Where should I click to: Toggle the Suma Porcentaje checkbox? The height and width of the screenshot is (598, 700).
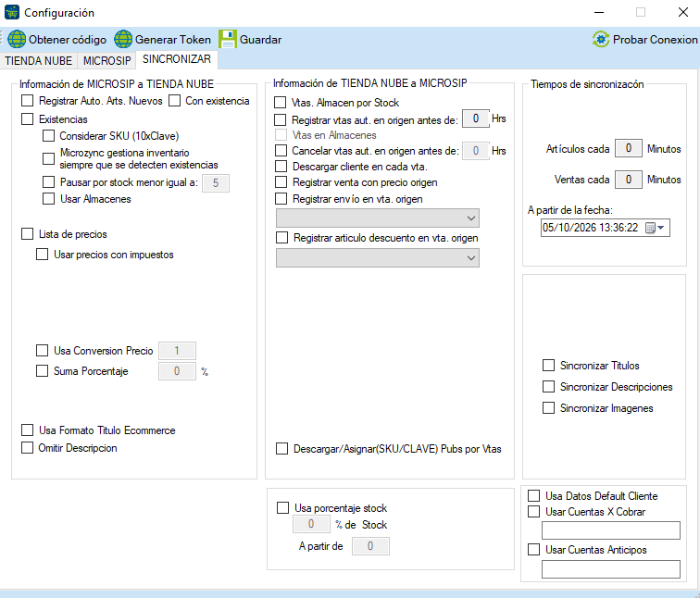click(x=42, y=371)
